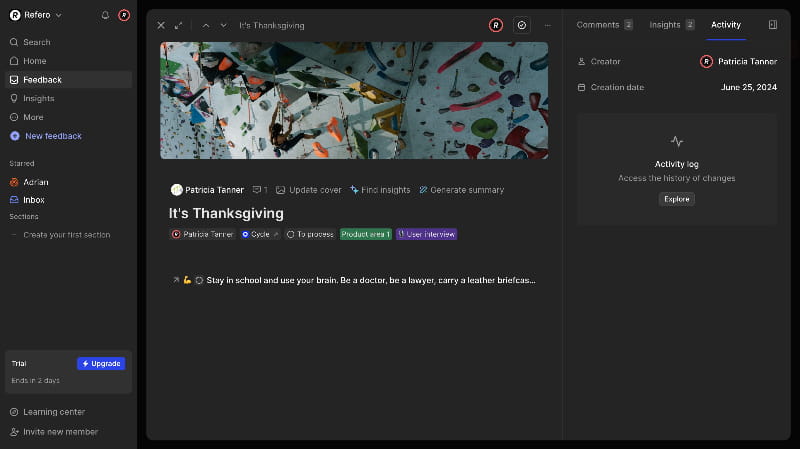Click creator Patricia Tanner in Activity panel
800x449 pixels.
click(738, 61)
